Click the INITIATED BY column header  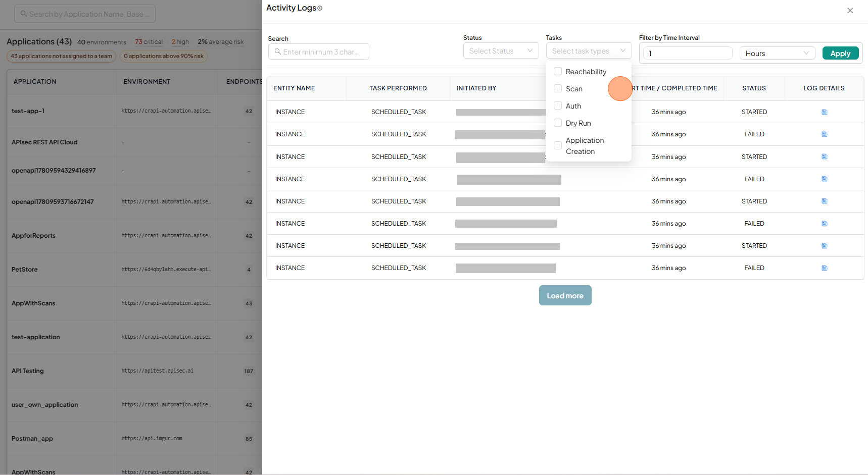pyautogui.click(x=476, y=88)
